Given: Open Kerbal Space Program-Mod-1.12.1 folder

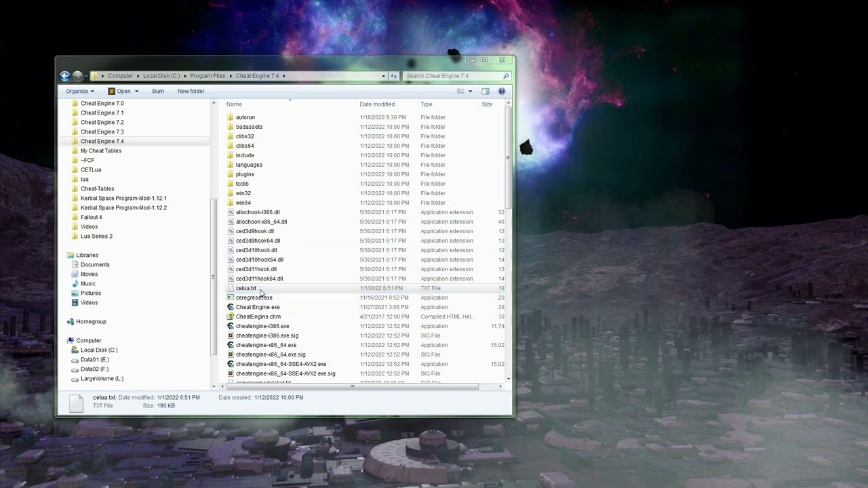Looking at the screenshot, I should [123, 198].
